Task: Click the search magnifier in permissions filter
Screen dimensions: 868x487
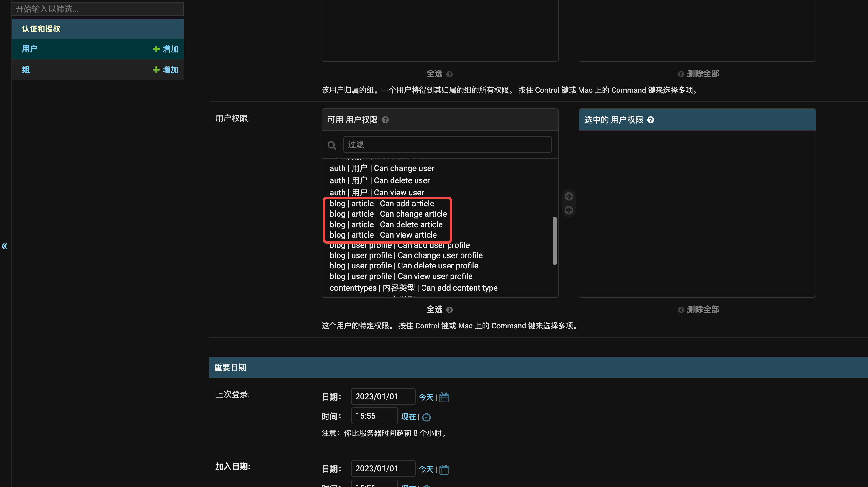Action: pos(332,145)
